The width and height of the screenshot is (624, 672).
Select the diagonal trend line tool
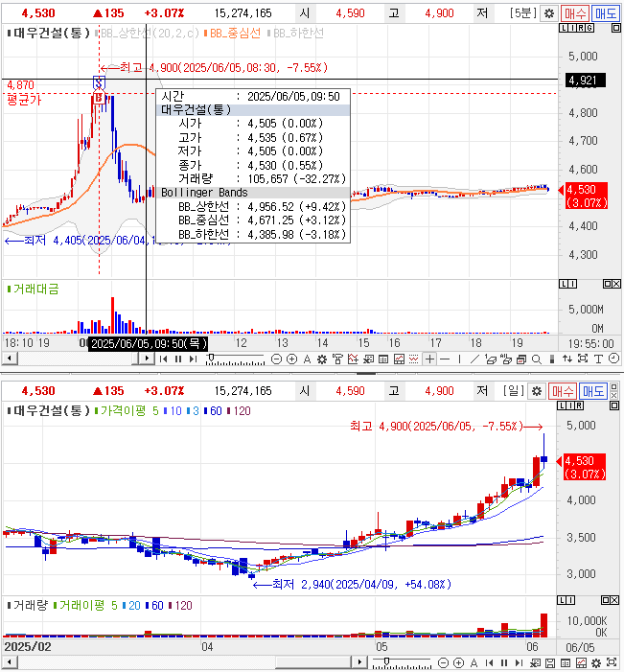474,359
